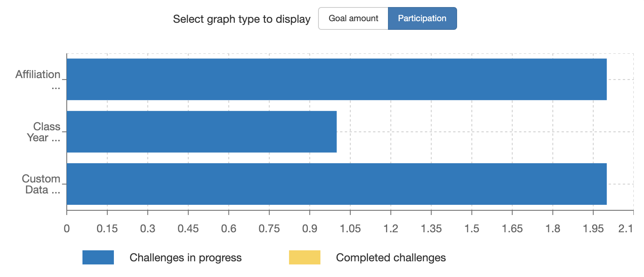Click blue Challenges in progress swatch
Image resolution: width=644 pixels, height=277 pixels.
point(98,257)
